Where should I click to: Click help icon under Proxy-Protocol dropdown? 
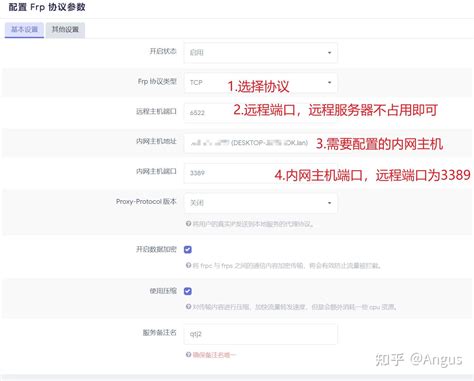click(x=188, y=224)
